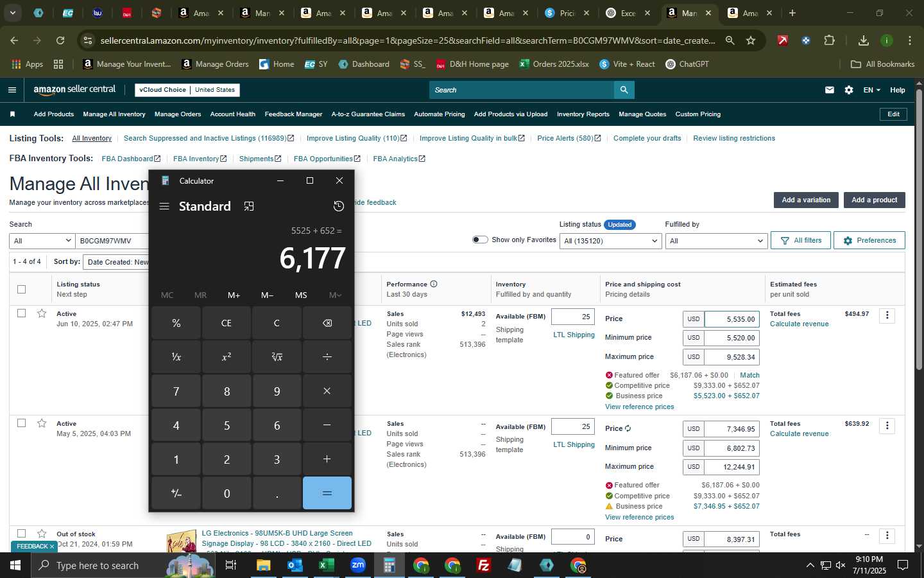This screenshot has width=924, height=578.
Task: Show hidden Windows tray icons chevron
Action: click(x=810, y=565)
